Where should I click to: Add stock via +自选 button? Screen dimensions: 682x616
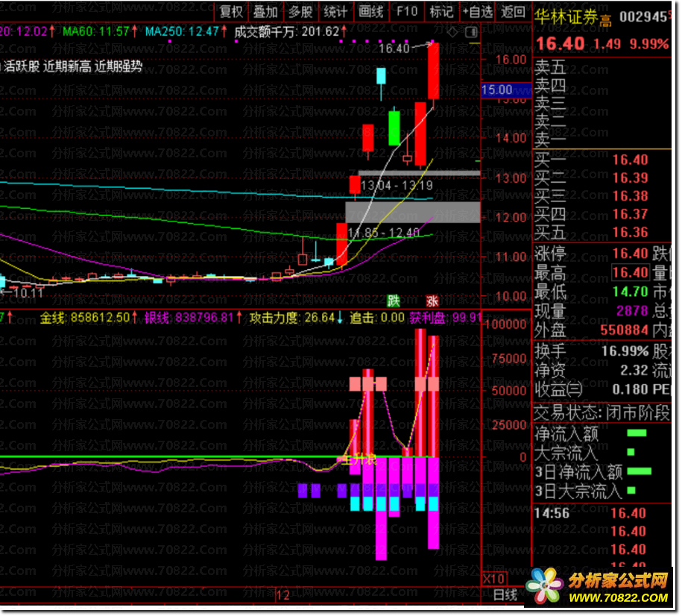pyautogui.click(x=478, y=12)
